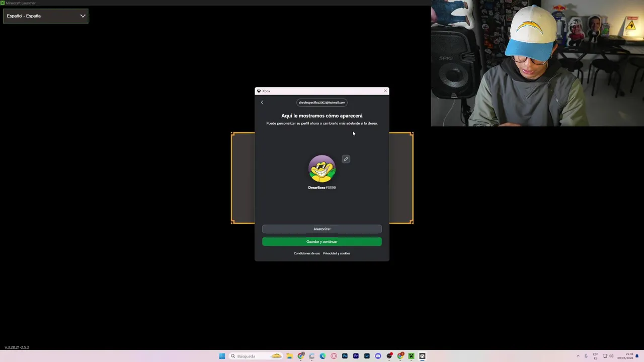Open Opera browser from the taskbar
Screen dimensions: 644x362
pos(334,356)
